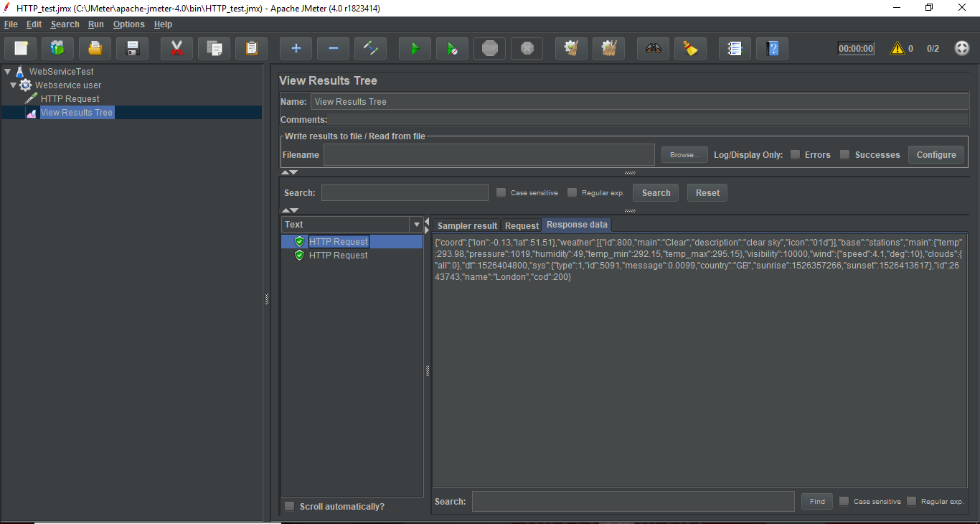Click the Paste clipboard icon
Image resolution: width=980 pixels, height=524 pixels.
[251, 48]
